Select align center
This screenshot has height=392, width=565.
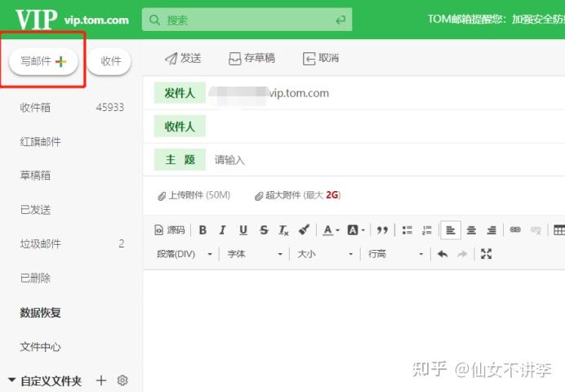pos(471,229)
